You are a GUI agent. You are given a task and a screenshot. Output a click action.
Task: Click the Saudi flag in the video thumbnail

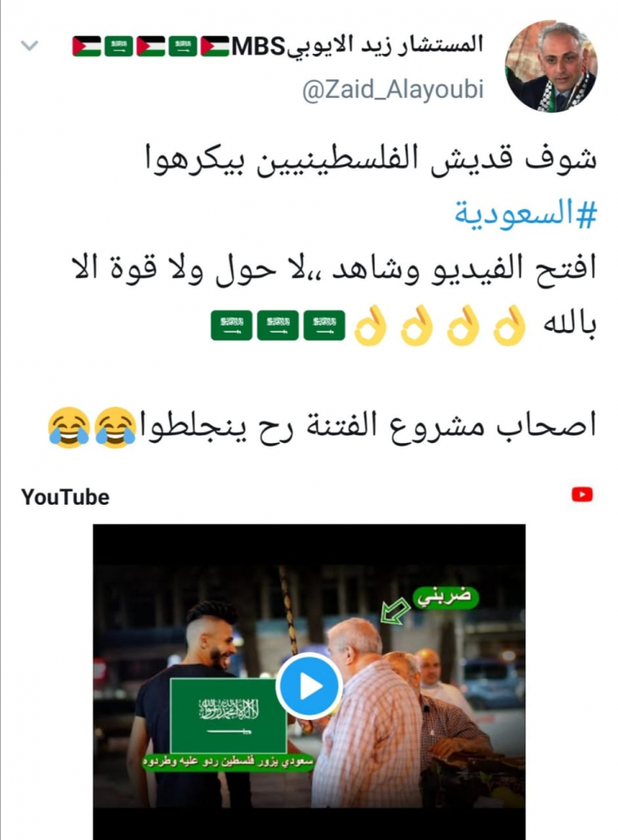(x=229, y=716)
